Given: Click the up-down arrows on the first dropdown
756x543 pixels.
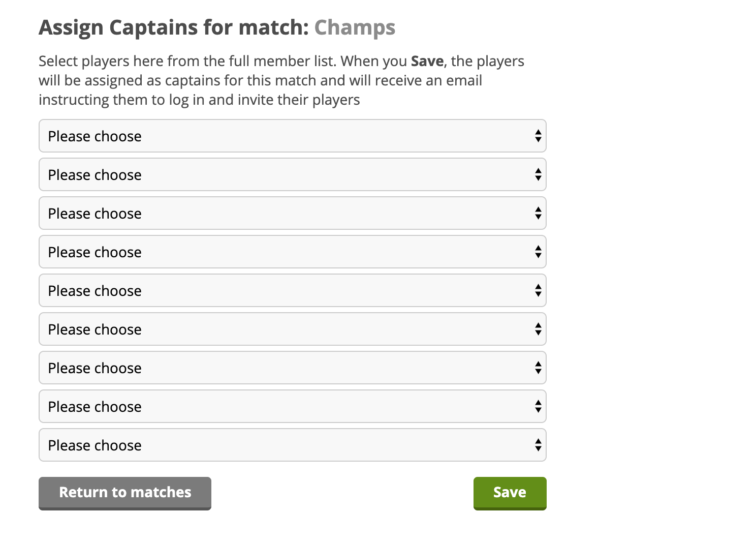Looking at the screenshot, I should [538, 136].
